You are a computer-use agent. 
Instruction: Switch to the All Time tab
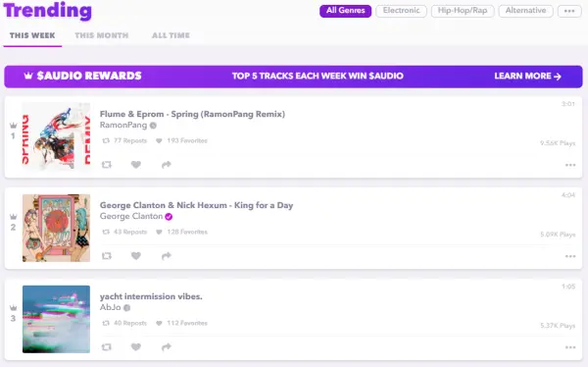coord(171,35)
